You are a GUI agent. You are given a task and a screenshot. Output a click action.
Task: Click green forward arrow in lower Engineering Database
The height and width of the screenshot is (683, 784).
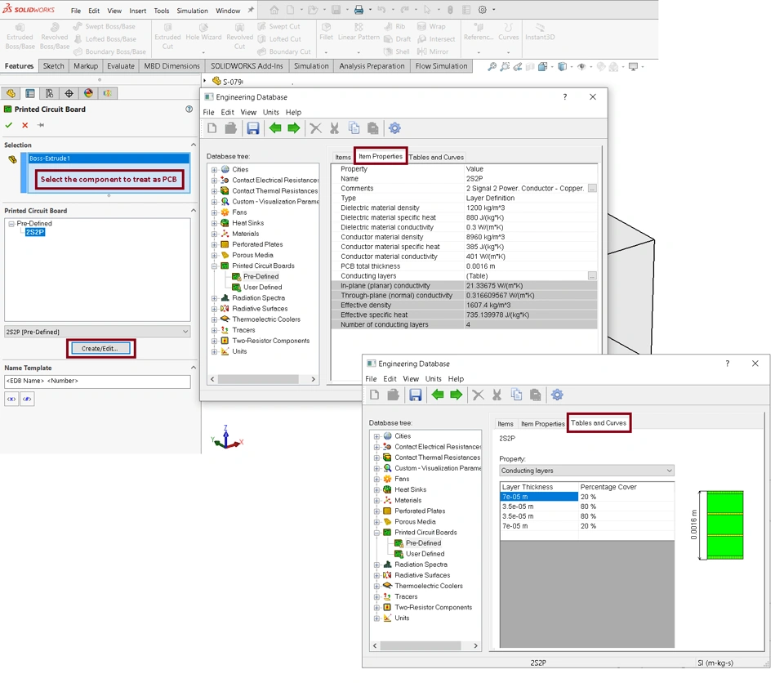pyautogui.click(x=457, y=395)
